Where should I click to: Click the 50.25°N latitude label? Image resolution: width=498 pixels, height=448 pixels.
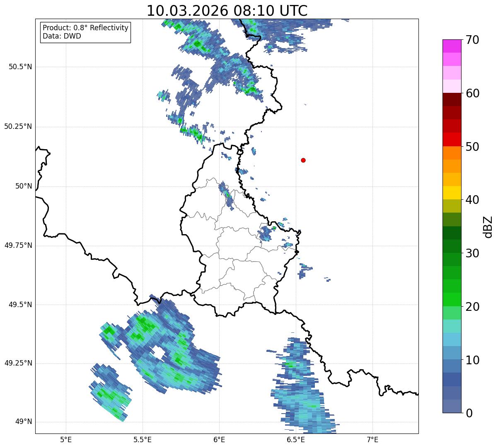[18, 126]
